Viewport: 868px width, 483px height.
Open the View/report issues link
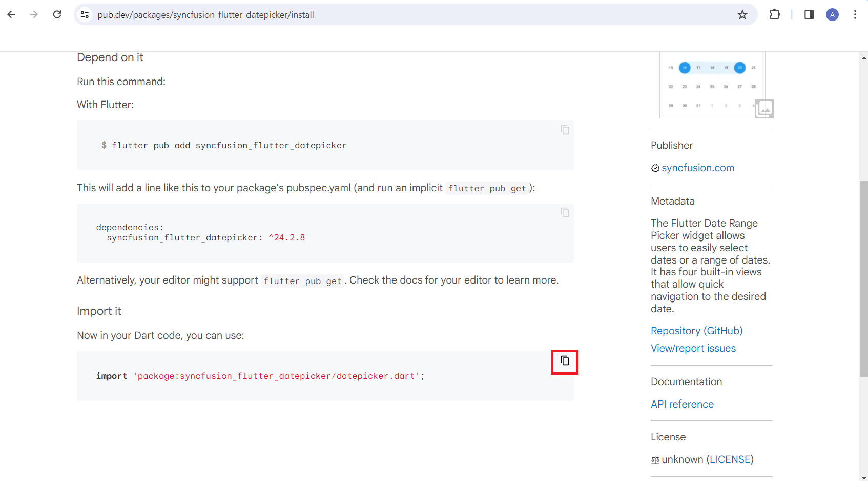click(x=693, y=348)
